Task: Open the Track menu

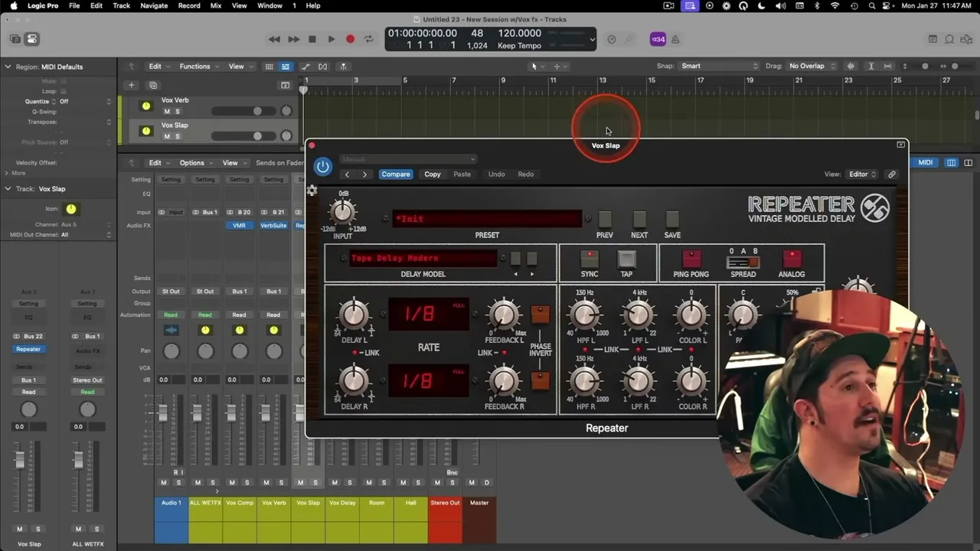Action: point(121,5)
